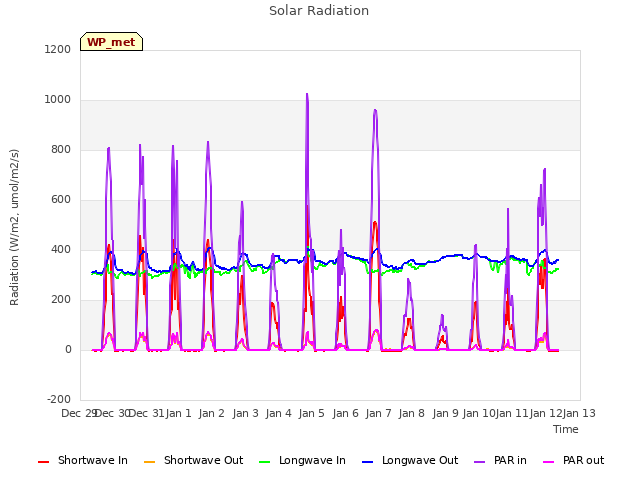Click the Jan 4 x-axis date label

(x=278, y=413)
